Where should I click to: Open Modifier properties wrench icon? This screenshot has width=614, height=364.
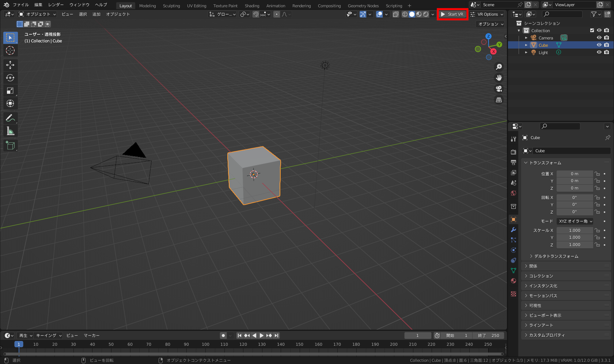coord(513,230)
